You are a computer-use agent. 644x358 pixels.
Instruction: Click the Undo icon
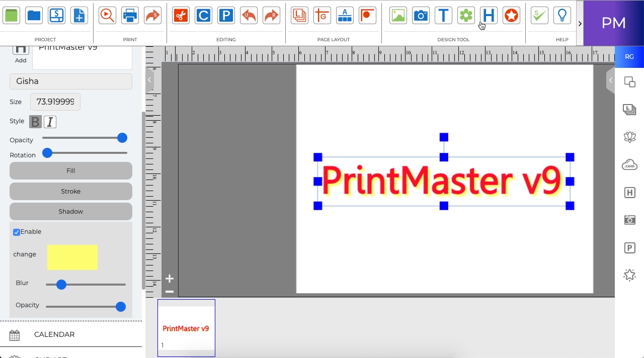coord(249,15)
